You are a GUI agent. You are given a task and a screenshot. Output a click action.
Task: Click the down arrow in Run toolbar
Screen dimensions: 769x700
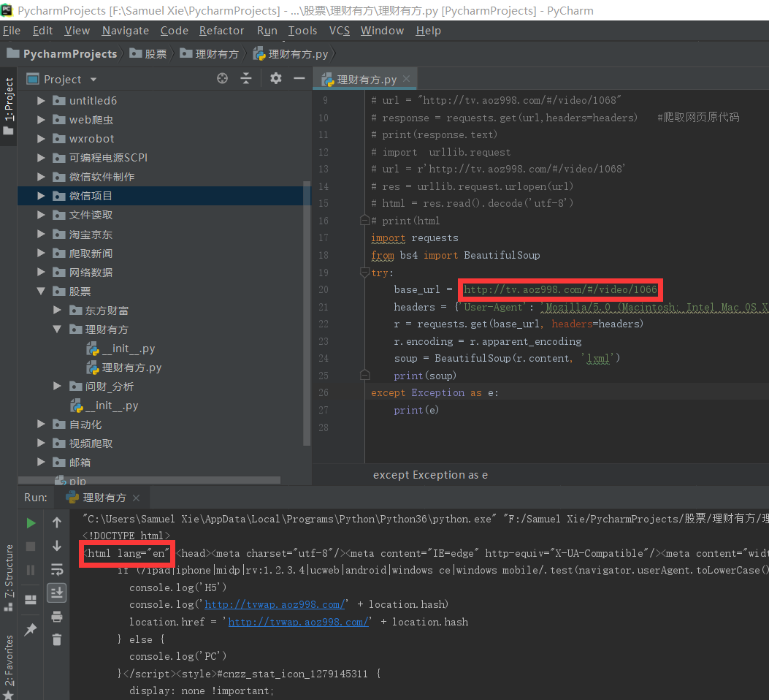click(x=57, y=546)
